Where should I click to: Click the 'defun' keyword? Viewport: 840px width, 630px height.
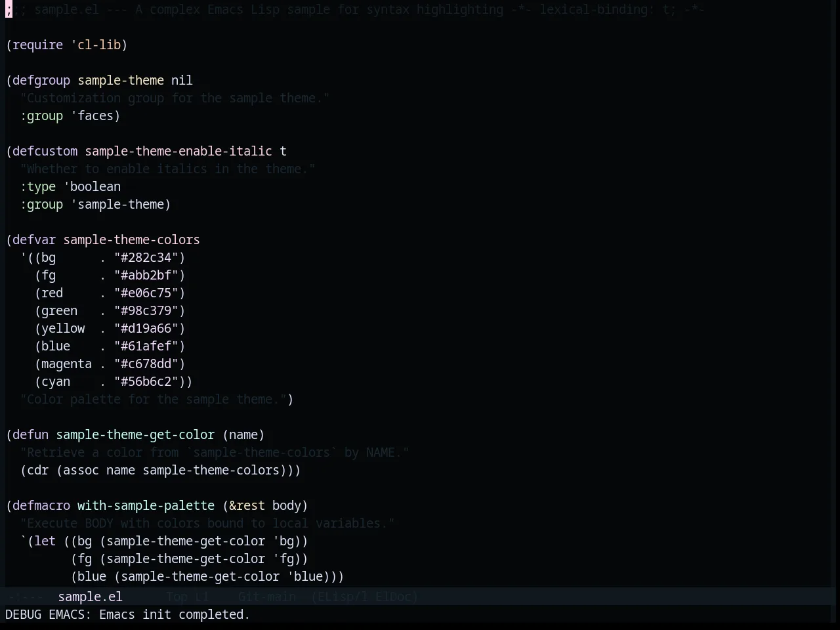(30, 434)
